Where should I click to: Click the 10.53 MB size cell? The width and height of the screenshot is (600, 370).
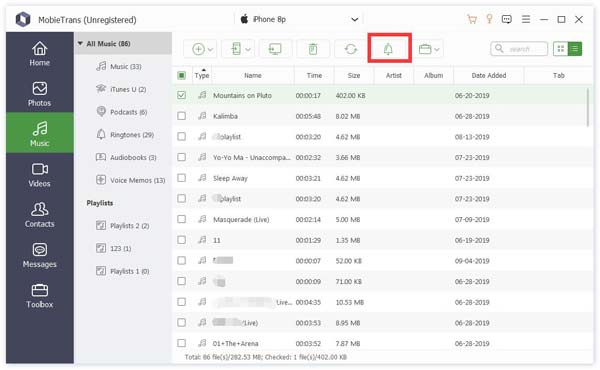coord(349,302)
